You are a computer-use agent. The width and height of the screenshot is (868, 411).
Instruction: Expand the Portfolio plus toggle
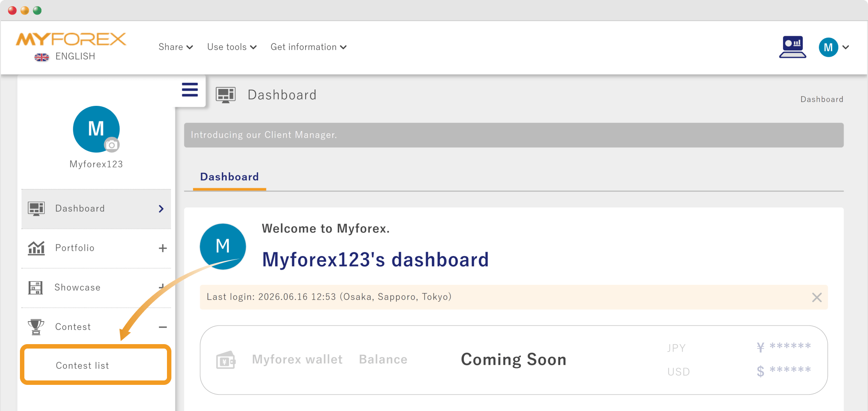click(x=163, y=248)
